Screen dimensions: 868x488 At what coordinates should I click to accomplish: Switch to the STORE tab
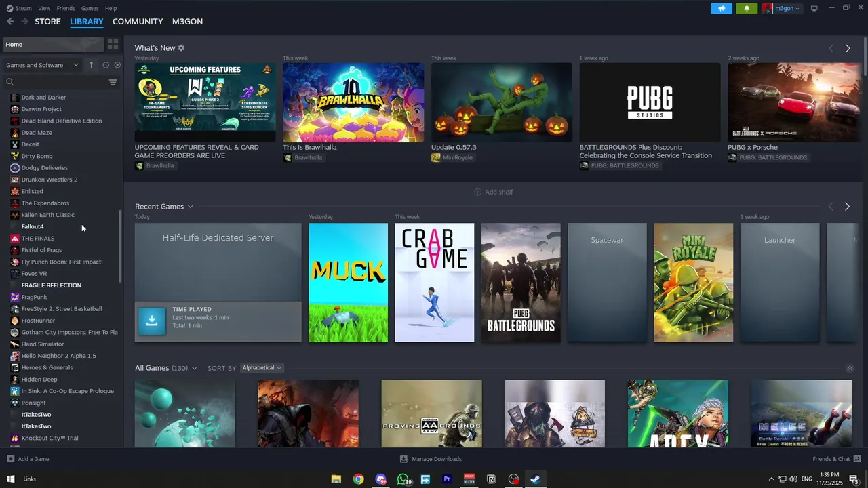[47, 22]
